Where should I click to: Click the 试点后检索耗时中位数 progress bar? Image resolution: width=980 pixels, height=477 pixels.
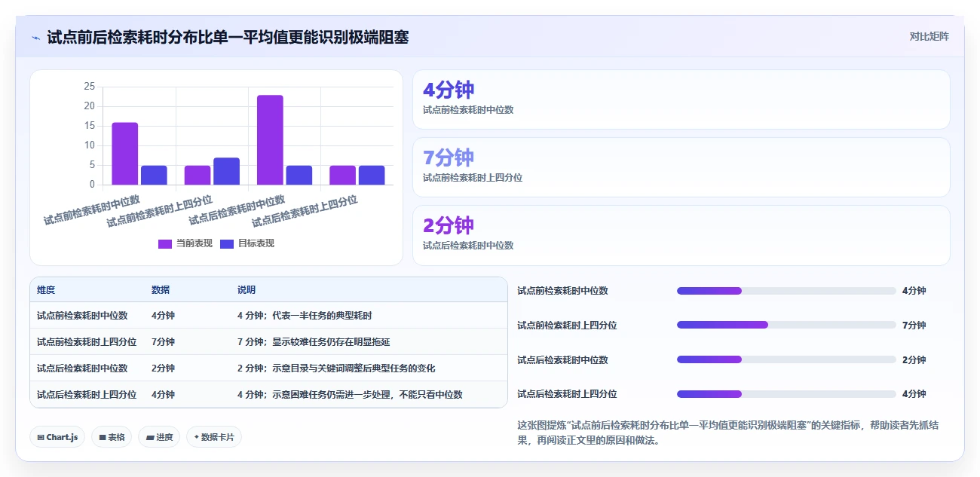[786, 359]
